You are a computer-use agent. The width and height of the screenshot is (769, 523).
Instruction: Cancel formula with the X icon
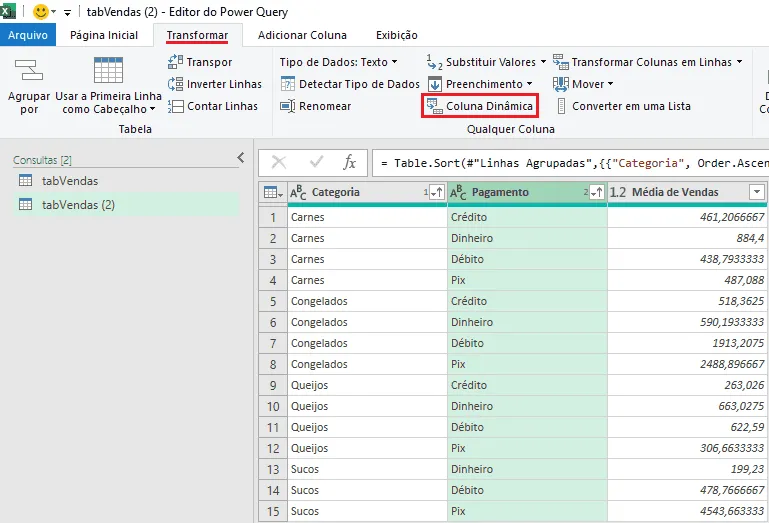coord(279,162)
